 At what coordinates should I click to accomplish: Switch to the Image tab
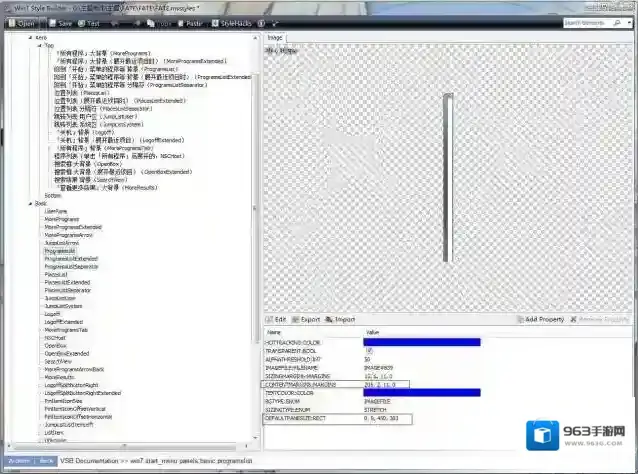(276, 37)
